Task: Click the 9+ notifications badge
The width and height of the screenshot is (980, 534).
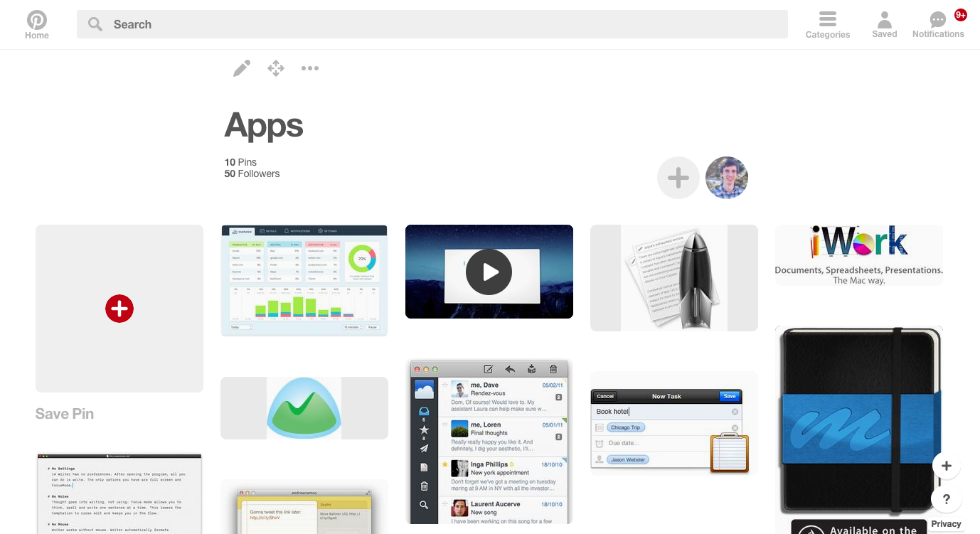Action: point(961,15)
